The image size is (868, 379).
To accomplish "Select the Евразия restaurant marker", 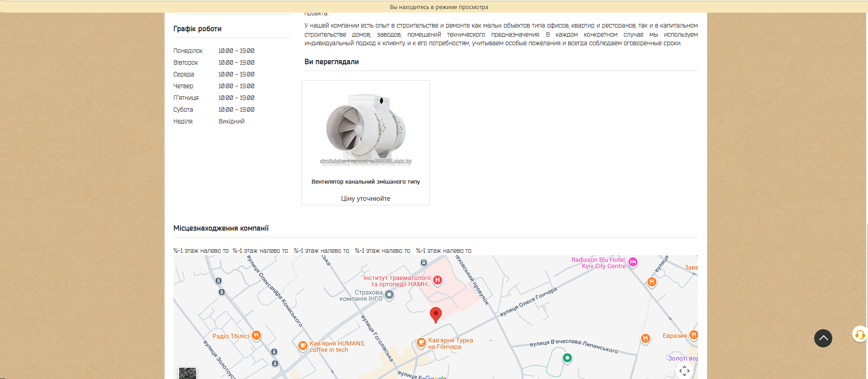I will [693, 335].
